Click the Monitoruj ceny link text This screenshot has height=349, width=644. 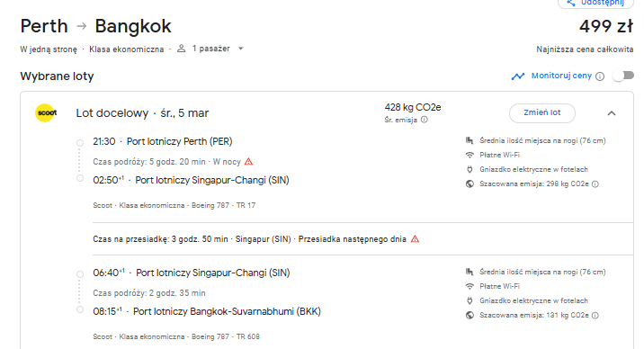pyautogui.click(x=561, y=76)
